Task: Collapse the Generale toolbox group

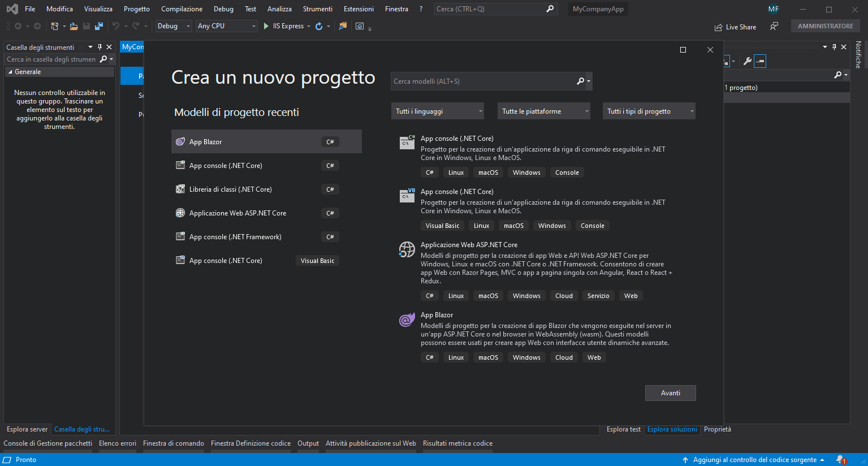Action: [10, 72]
